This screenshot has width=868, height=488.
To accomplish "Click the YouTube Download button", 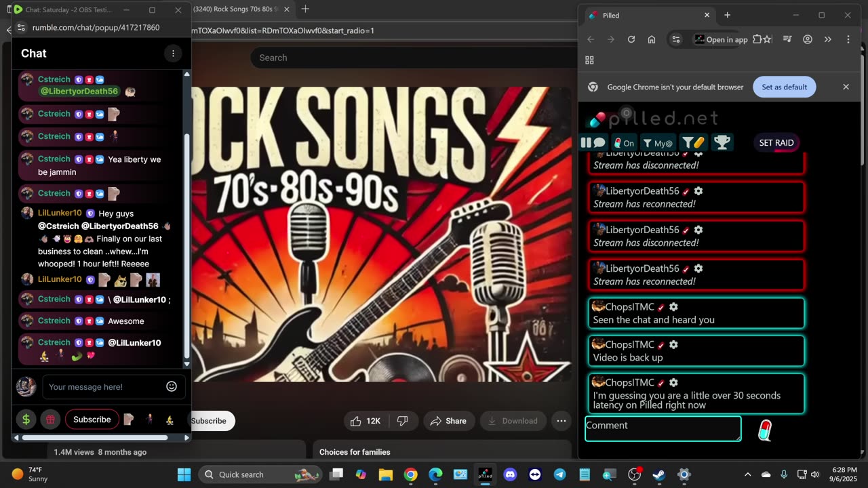I will (x=513, y=421).
